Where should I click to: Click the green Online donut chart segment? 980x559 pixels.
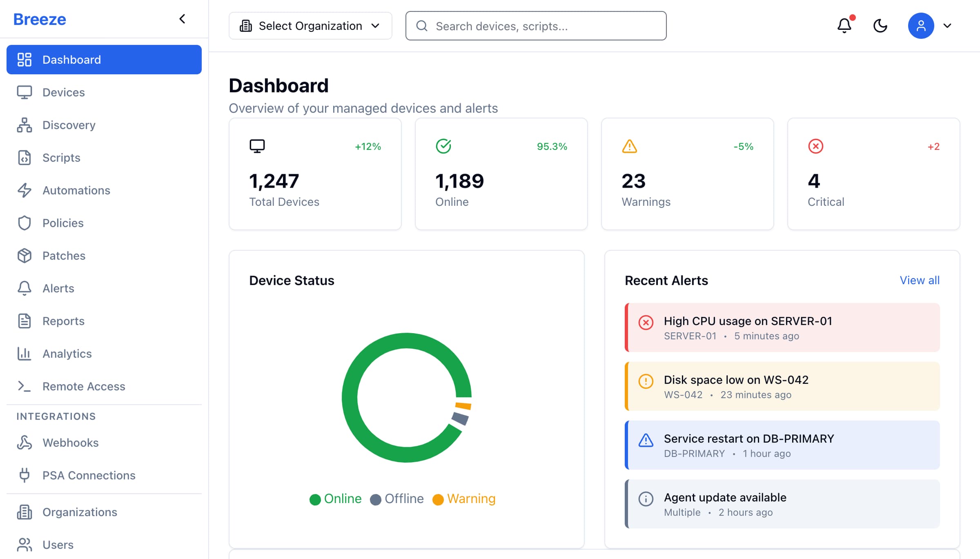pyautogui.click(x=350, y=398)
